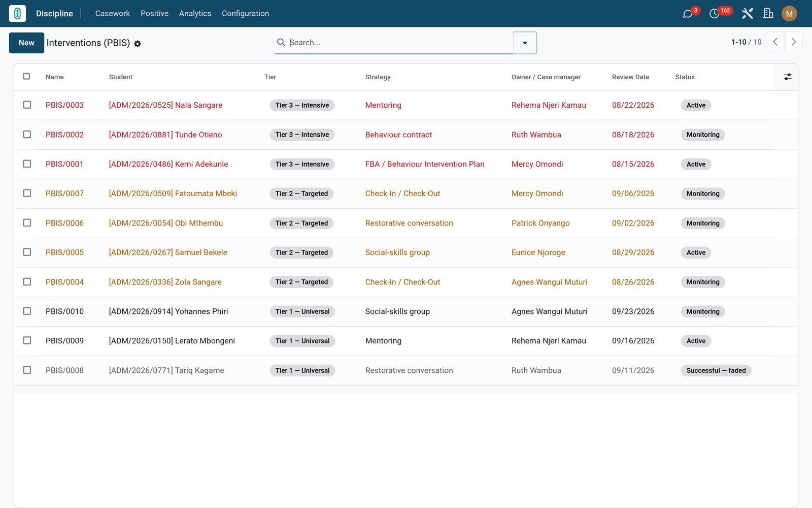812x508 pixels.
Task: Click Tier 2 — Targeted badge for PBIS/0006
Action: 301,223
